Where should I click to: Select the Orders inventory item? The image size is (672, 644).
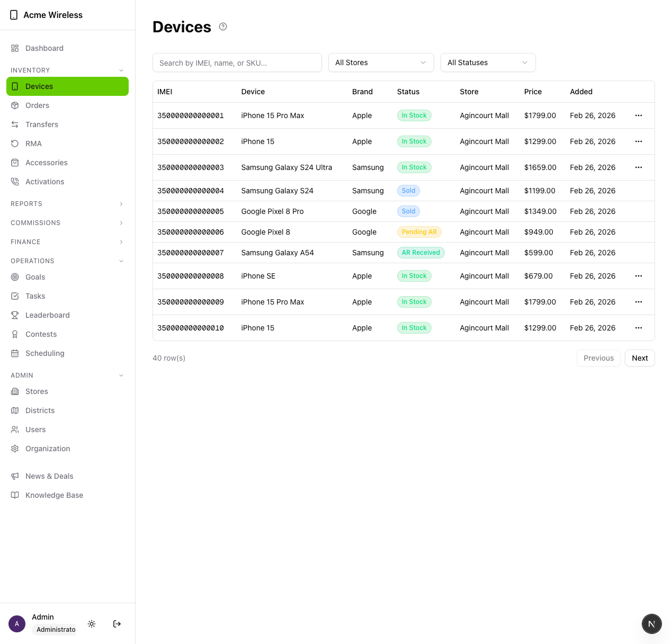[37, 105]
